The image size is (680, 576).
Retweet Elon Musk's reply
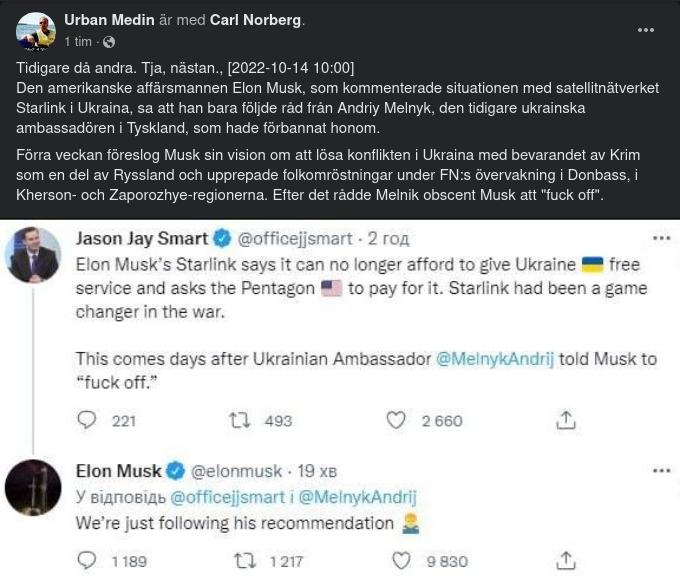click(x=240, y=561)
